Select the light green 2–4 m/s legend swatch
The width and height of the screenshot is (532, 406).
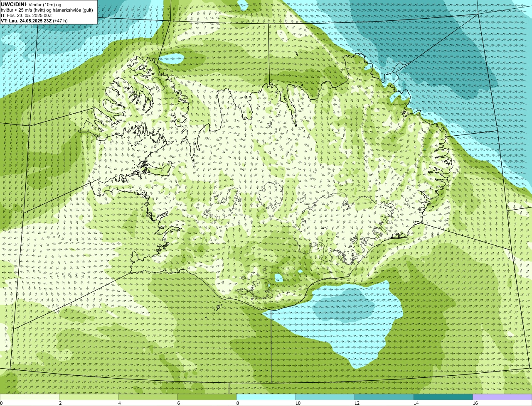[89, 397]
